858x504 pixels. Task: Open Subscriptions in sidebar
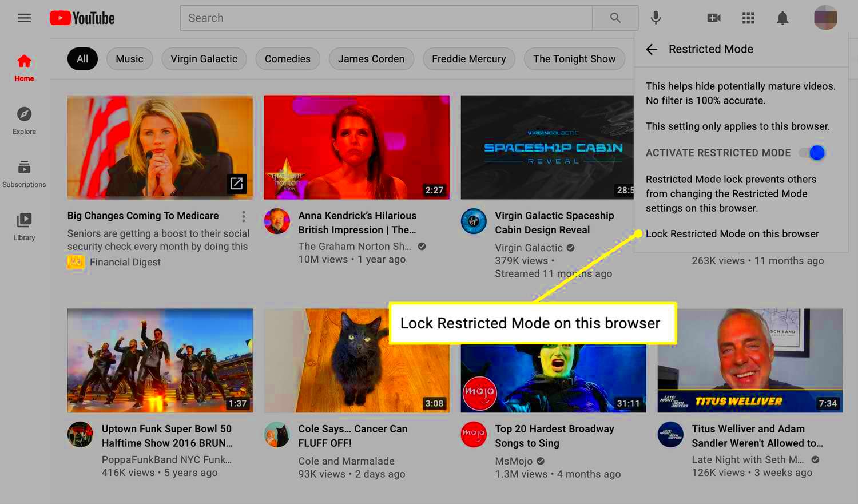24,174
